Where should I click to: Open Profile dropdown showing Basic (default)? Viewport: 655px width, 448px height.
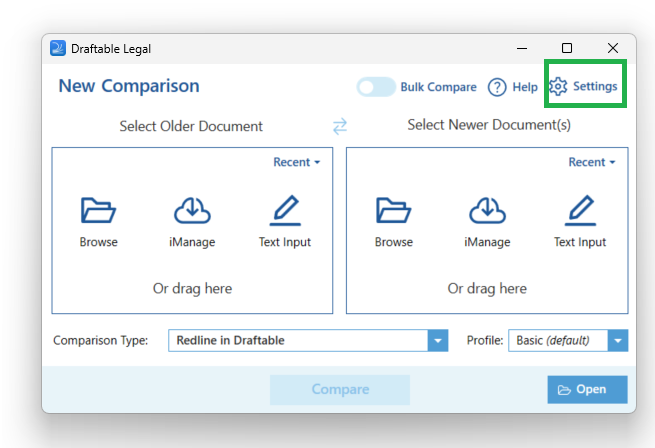click(568, 340)
